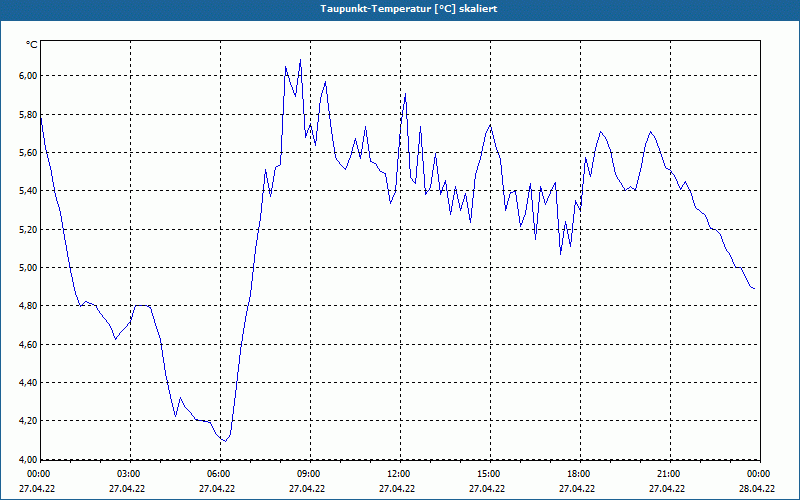Viewport: 800px width, 500px height.
Task: Click the 27.04.22 date beneath 03:00
Action: coord(127,488)
